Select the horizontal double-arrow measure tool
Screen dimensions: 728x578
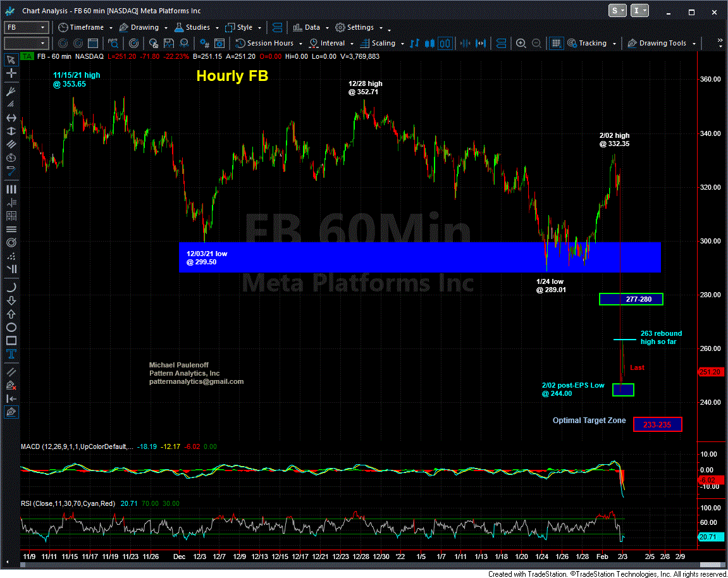(11, 118)
